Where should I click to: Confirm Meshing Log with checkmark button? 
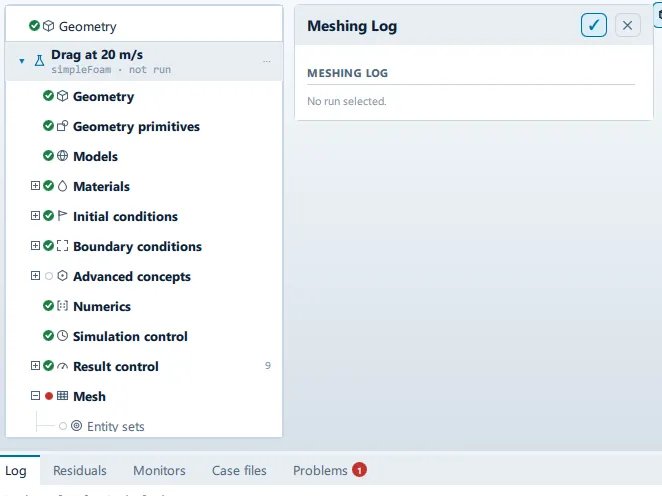[594, 25]
